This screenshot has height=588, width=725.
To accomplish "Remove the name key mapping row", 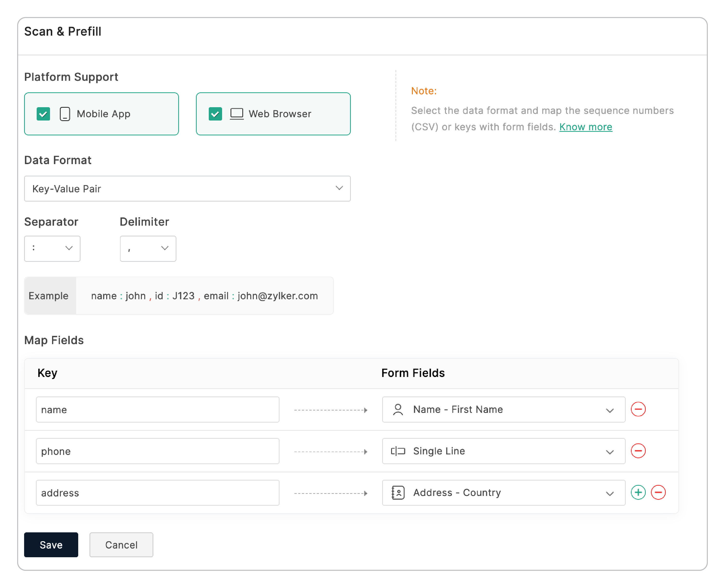I will 638,409.
